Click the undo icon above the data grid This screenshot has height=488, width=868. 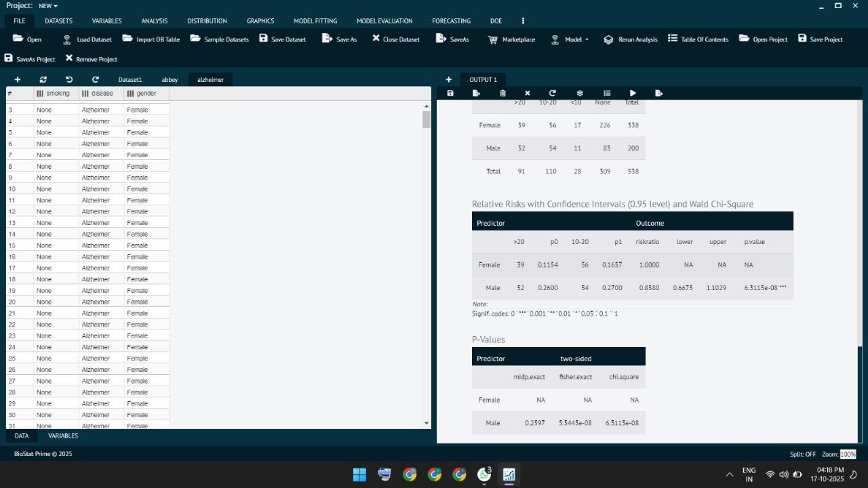[69, 80]
